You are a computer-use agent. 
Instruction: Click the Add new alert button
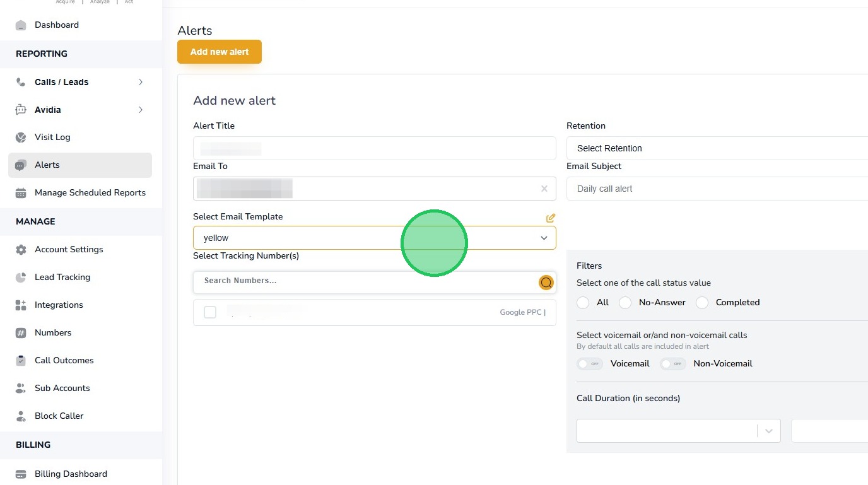(220, 52)
